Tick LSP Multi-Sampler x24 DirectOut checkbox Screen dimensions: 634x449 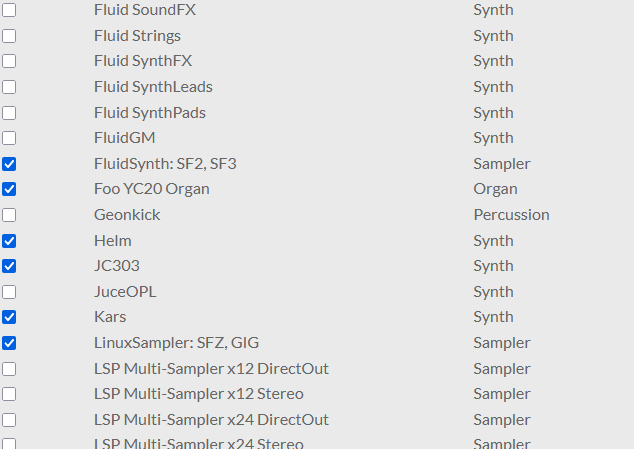point(9,419)
